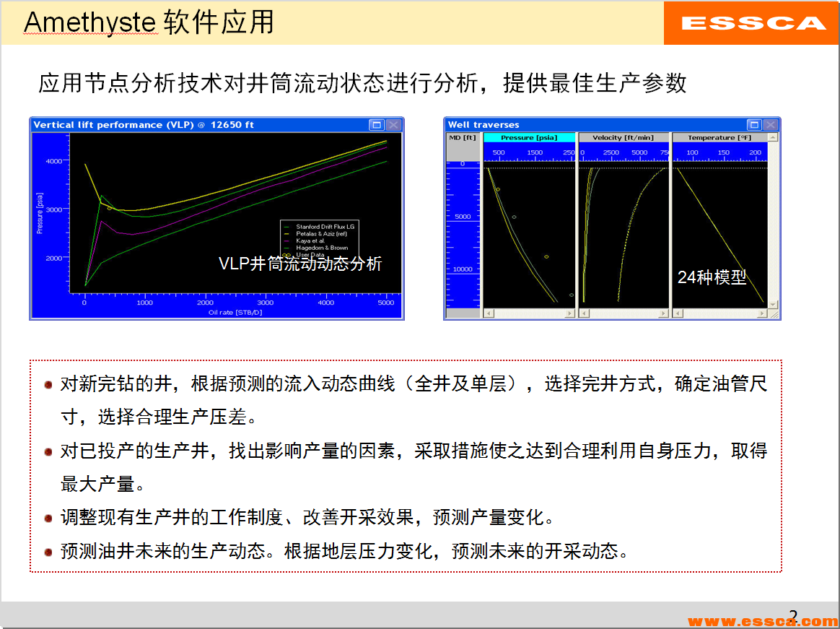
Task: Click the Kaya et al. magenta legend icon
Action: tap(286, 240)
